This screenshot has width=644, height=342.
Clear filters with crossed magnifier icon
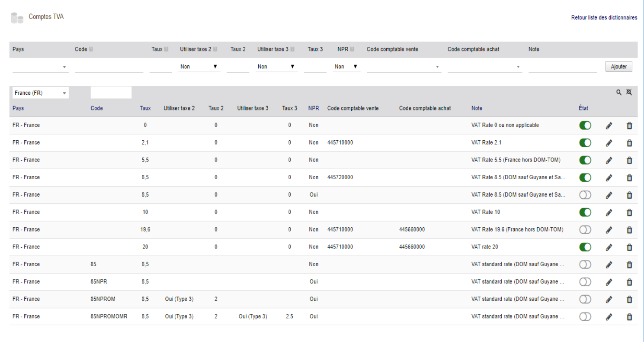629,92
